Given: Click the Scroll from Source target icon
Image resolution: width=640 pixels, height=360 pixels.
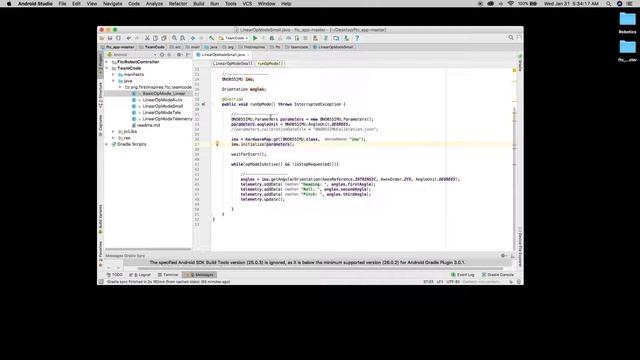Looking at the screenshot, I should 162,55.
